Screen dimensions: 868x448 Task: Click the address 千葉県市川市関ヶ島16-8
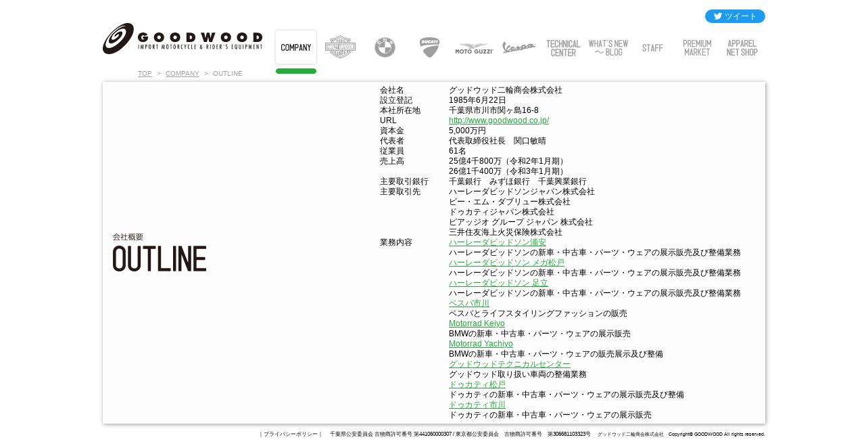(x=493, y=110)
